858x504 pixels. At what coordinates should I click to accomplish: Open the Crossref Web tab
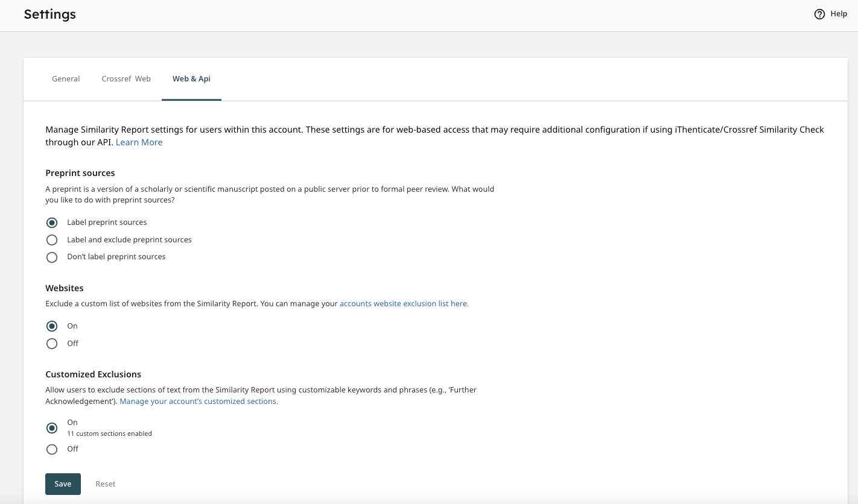coord(126,78)
